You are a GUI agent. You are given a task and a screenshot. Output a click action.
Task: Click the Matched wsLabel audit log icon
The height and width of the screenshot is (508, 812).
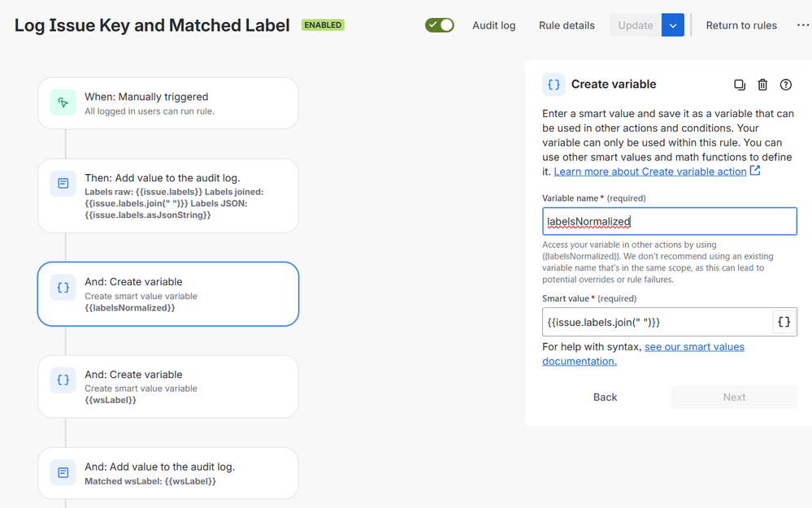[63, 473]
